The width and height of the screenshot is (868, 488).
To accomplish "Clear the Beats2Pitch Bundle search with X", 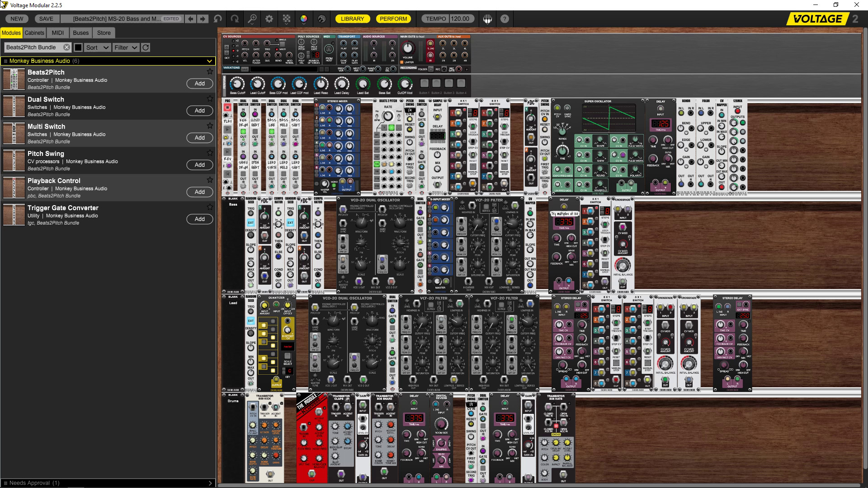I will (66, 47).
